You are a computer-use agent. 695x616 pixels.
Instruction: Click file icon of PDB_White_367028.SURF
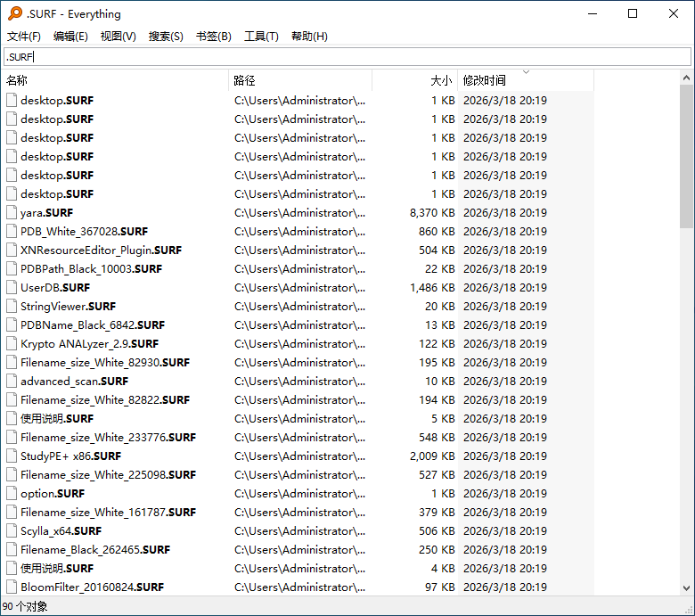(12, 232)
